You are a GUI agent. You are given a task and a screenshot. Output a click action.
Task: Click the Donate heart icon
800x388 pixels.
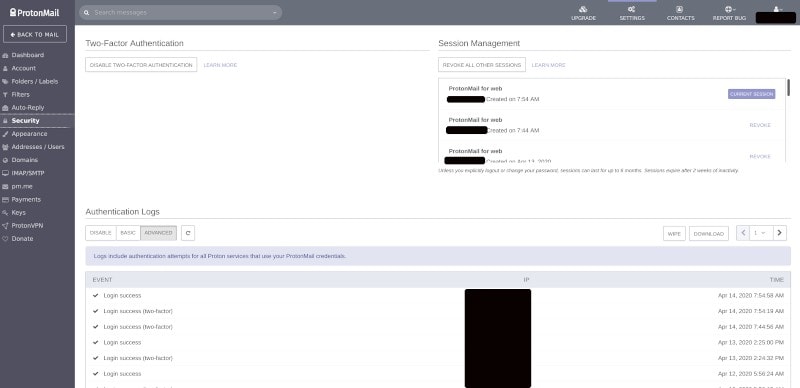pyautogui.click(x=6, y=239)
